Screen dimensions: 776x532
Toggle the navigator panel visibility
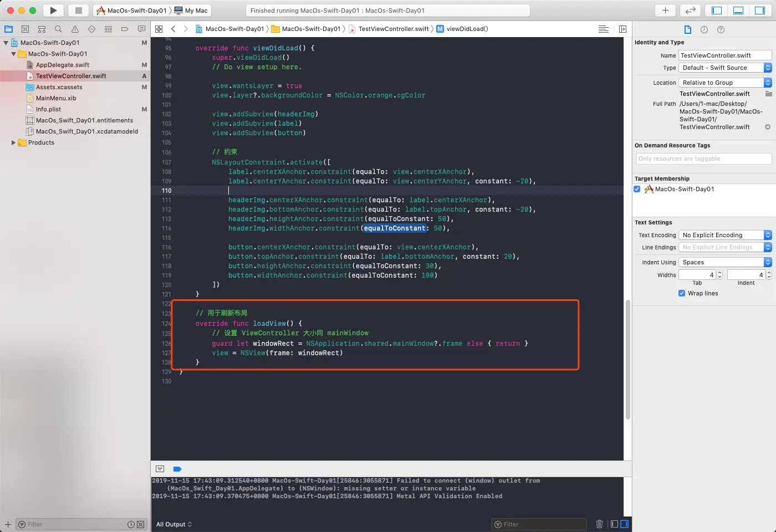tap(717, 11)
